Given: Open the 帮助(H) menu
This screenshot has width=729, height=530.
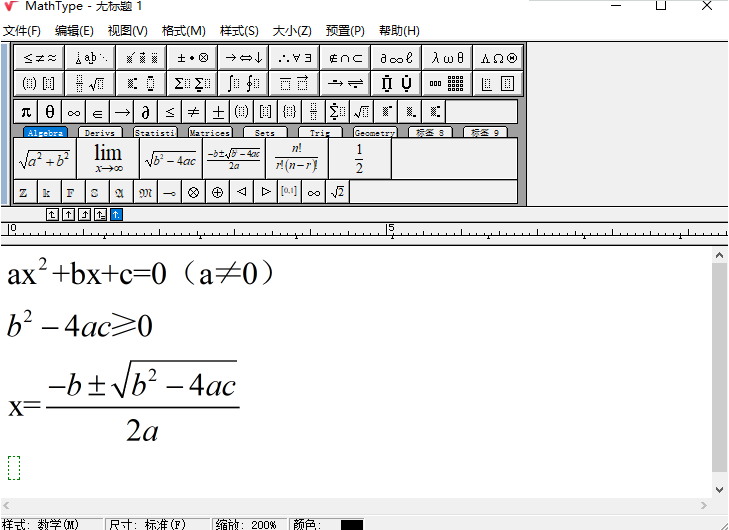Looking at the screenshot, I should tap(399, 31).
